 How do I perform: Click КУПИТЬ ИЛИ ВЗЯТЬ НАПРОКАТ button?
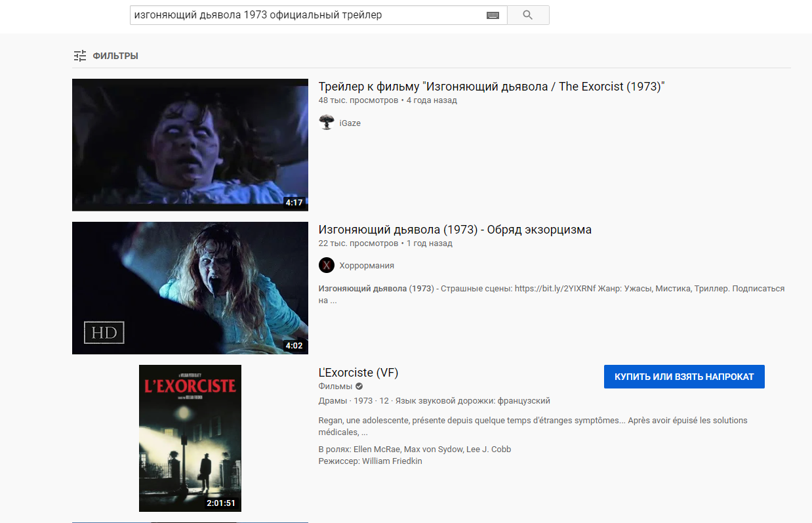(684, 377)
